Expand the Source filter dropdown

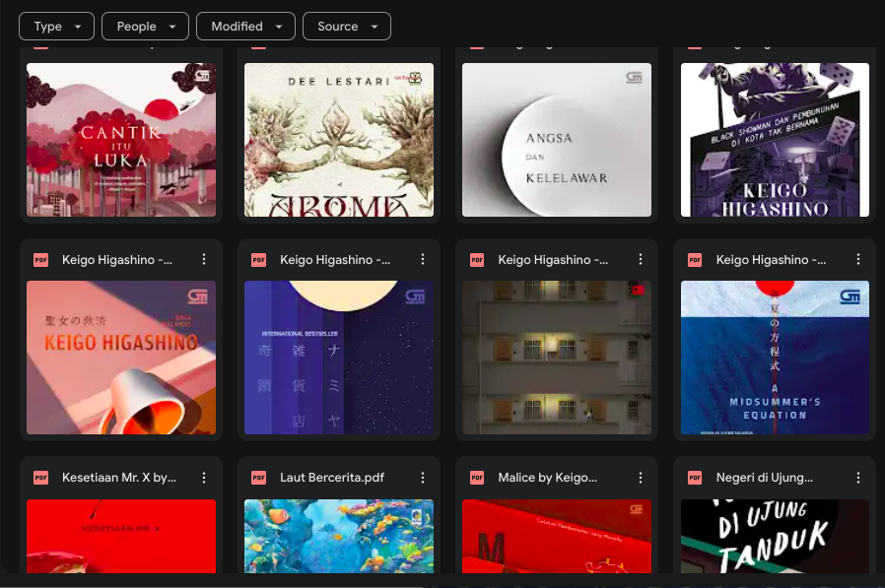[x=347, y=27]
